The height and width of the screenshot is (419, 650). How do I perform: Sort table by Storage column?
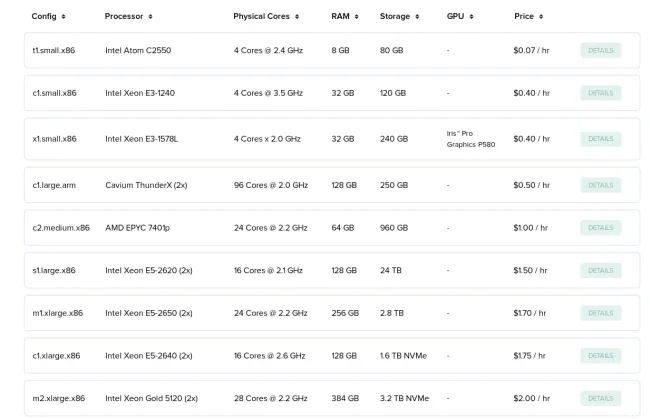[x=399, y=17]
